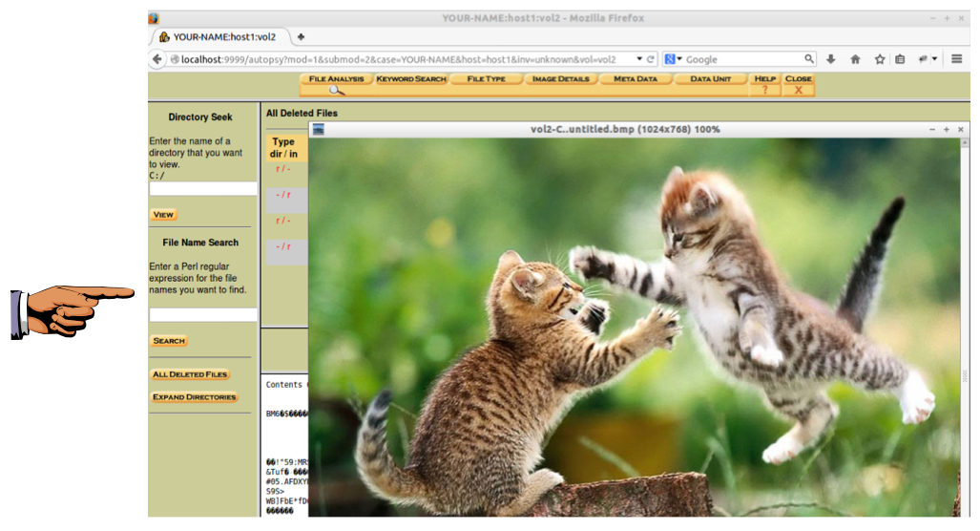
Task: Open the Google search engine dropdown
Action: coord(673,59)
